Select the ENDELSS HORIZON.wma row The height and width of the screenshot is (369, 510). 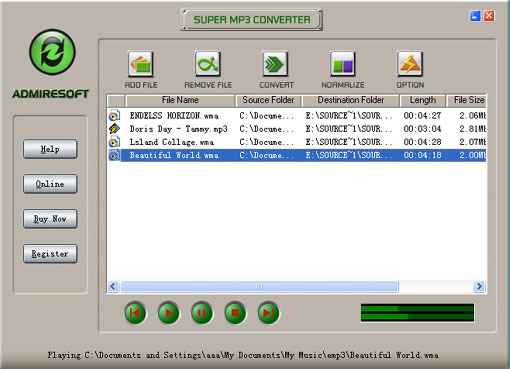tap(297, 116)
